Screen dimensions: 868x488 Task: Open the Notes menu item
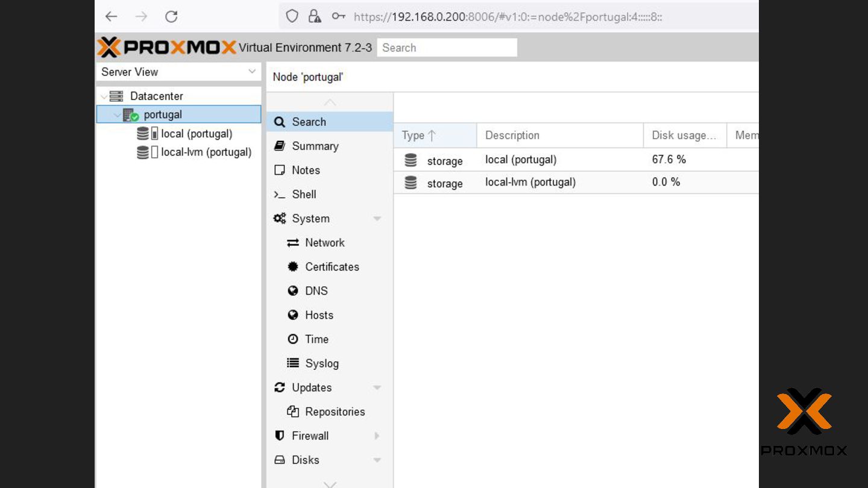[330, 170]
